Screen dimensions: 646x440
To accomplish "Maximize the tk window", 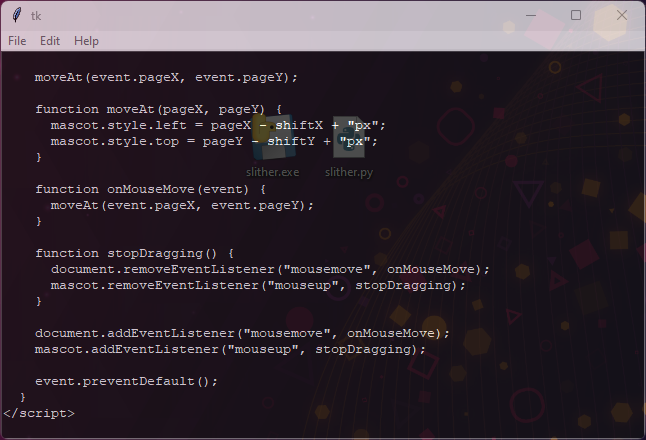I will pos(576,16).
